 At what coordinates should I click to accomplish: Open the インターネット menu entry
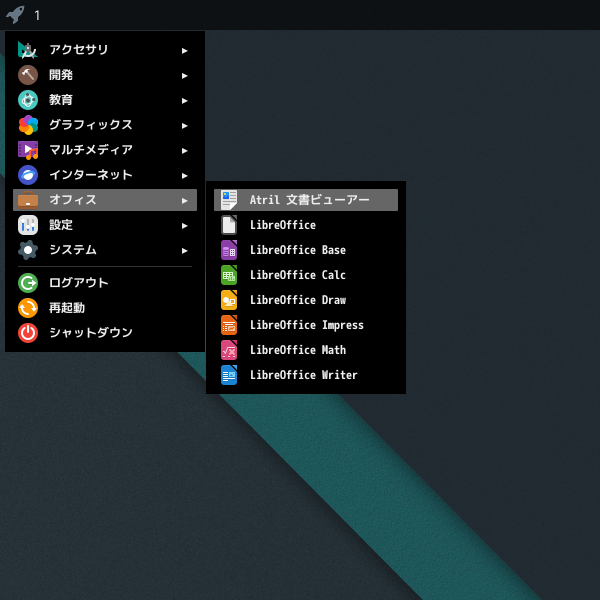click(x=105, y=175)
